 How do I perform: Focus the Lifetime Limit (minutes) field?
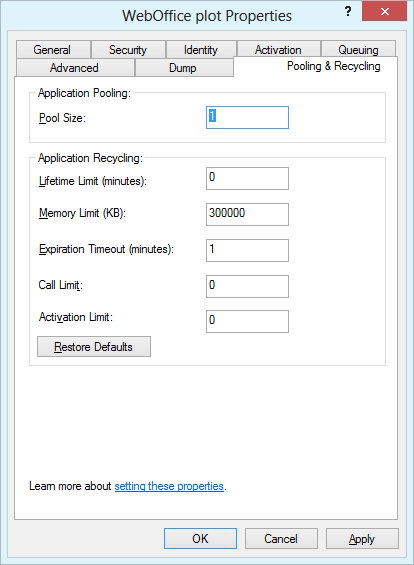(x=247, y=178)
